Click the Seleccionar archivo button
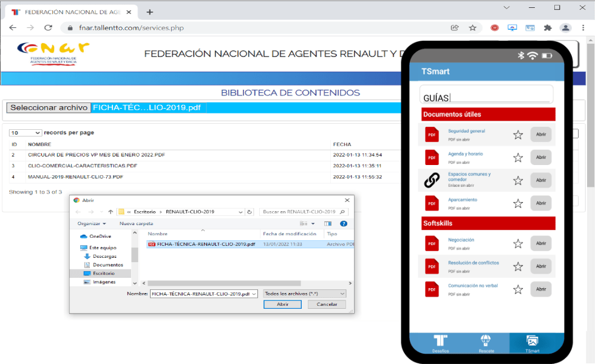595x364 pixels. pyautogui.click(x=49, y=107)
